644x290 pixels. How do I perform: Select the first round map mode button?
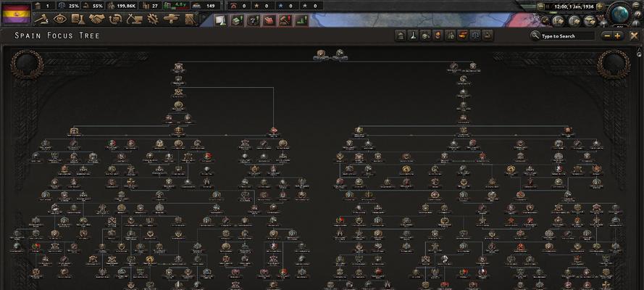tap(557, 20)
